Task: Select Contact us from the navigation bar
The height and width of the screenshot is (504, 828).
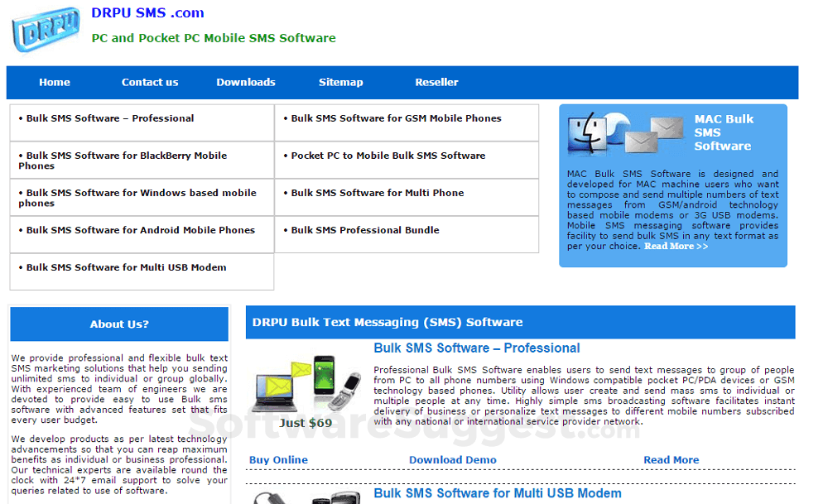Action: [150, 82]
